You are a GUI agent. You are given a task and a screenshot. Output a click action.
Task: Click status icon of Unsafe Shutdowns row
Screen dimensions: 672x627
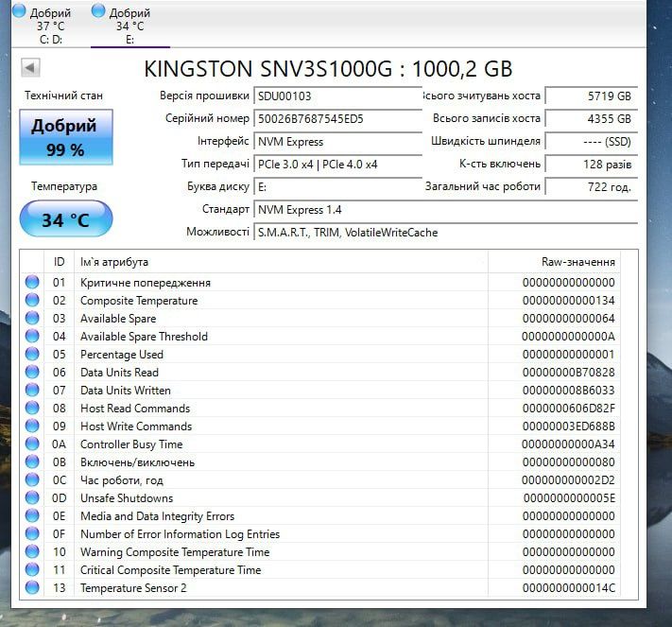pos(32,497)
